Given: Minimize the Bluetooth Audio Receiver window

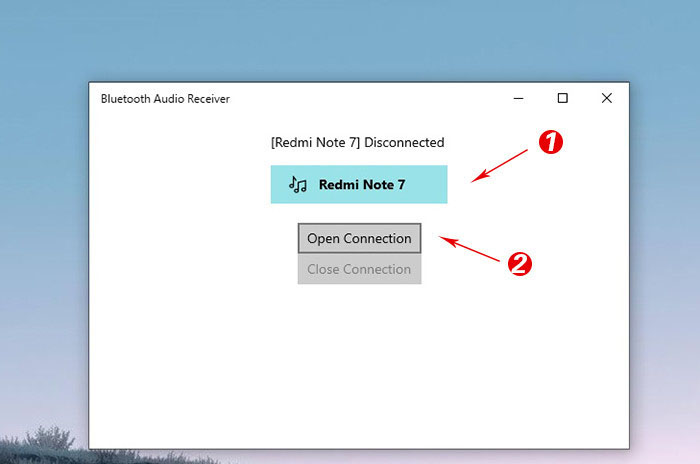Looking at the screenshot, I should pyautogui.click(x=518, y=98).
